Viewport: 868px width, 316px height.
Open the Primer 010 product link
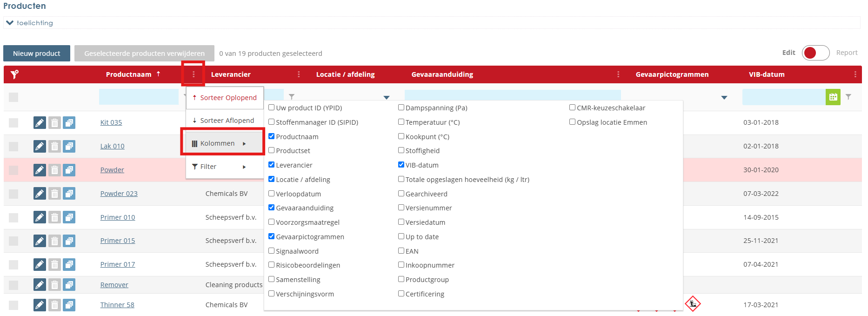[118, 217]
